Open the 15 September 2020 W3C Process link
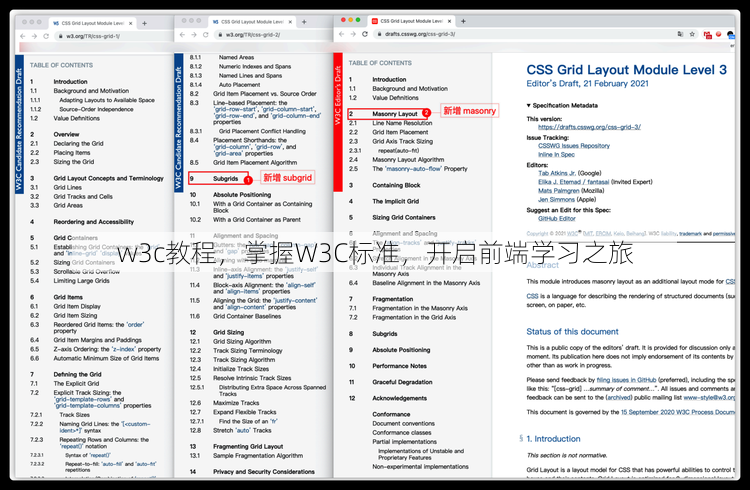Viewport: 750px width, 490px height. point(678,412)
